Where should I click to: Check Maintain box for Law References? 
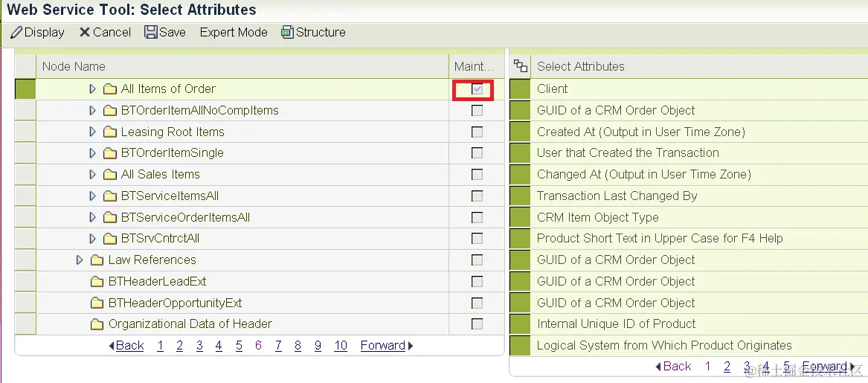click(x=477, y=260)
